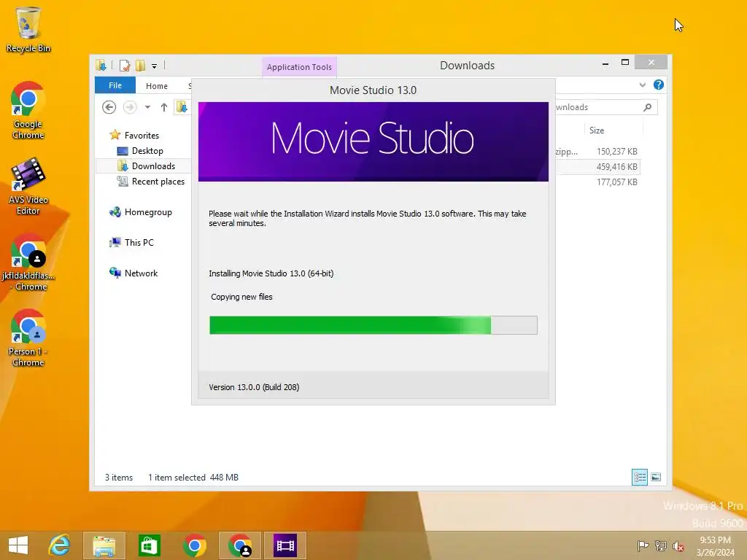Open the recent locations dropdown arrow
The width and height of the screenshot is (747, 560).
pyautogui.click(x=147, y=107)
